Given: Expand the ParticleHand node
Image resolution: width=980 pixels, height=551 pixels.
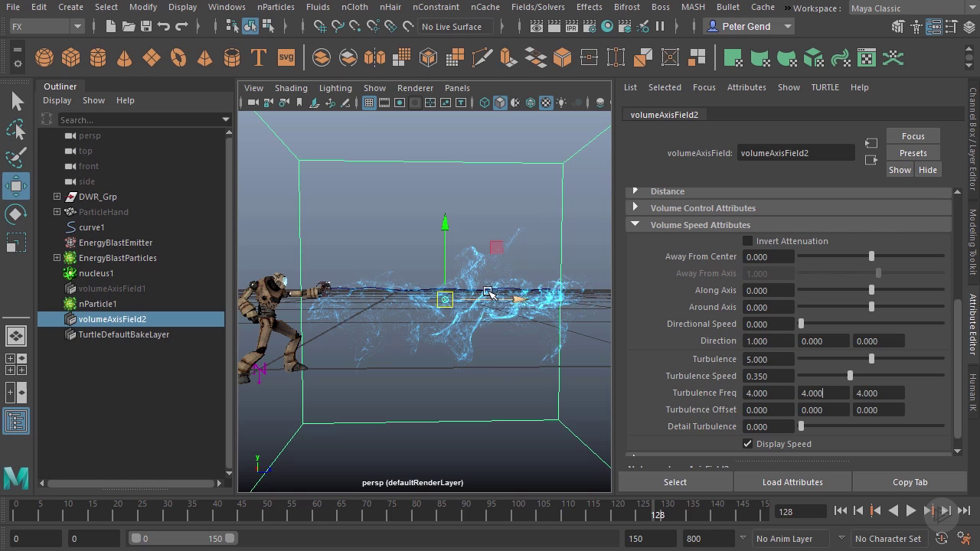Looking at the screenshot, I should pos(57,212).
